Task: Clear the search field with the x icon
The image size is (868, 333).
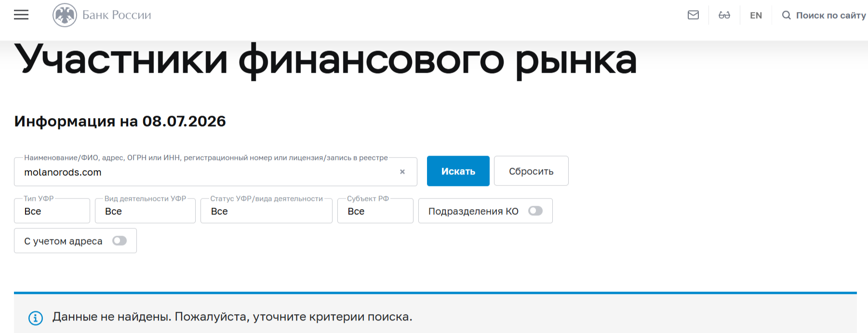Action: pyautogui.click(x=402, y=172)
